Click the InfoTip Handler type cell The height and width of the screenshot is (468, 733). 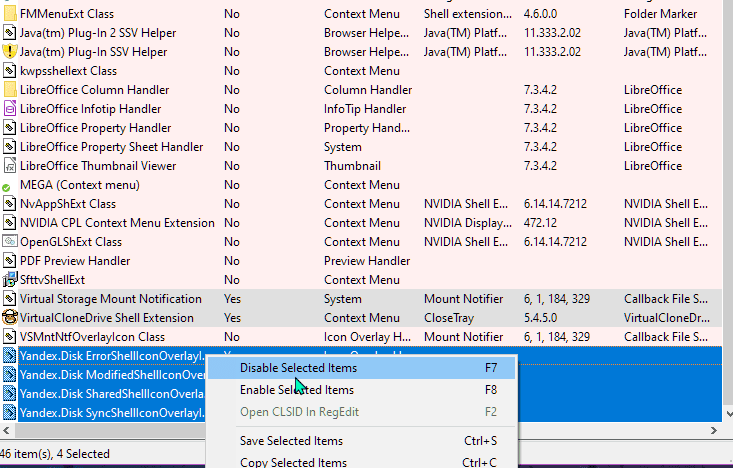pyautogui.click(x=365, y=109)
